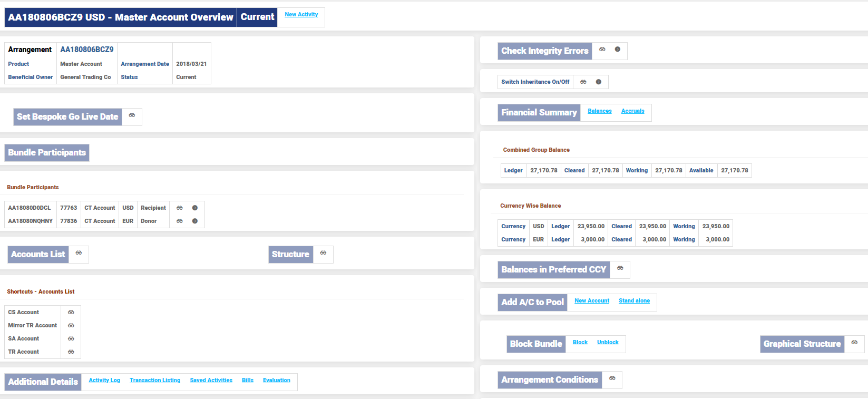The width and height of the screenshot is (868, 399).
Task: View details of bundle participant AA18080D0DCL
Action: (180, 208)
